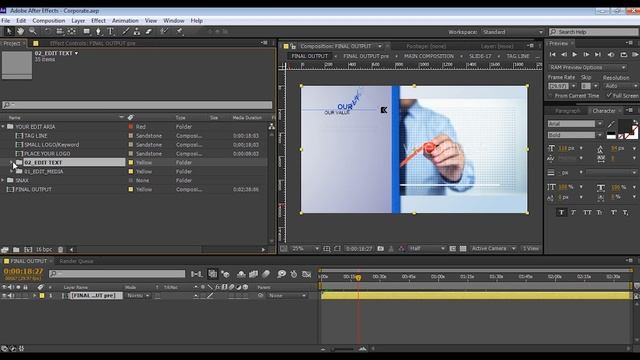Open the Composition menu

49,20
